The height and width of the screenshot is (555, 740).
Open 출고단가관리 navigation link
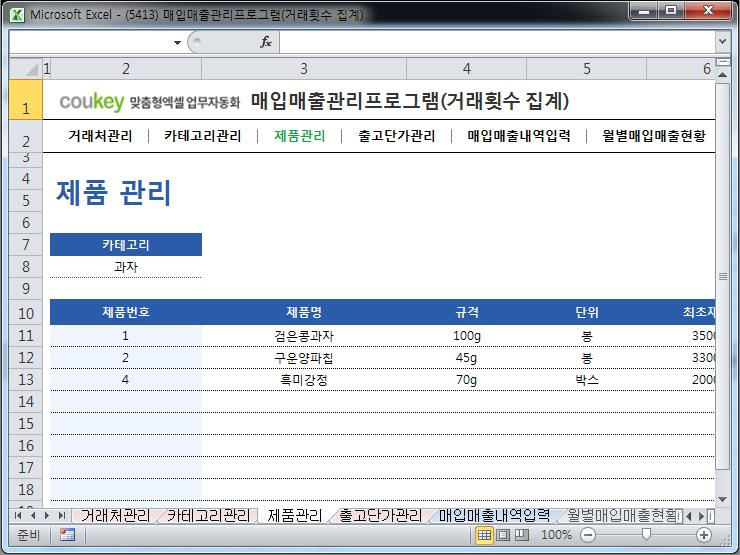coord(396,136)
